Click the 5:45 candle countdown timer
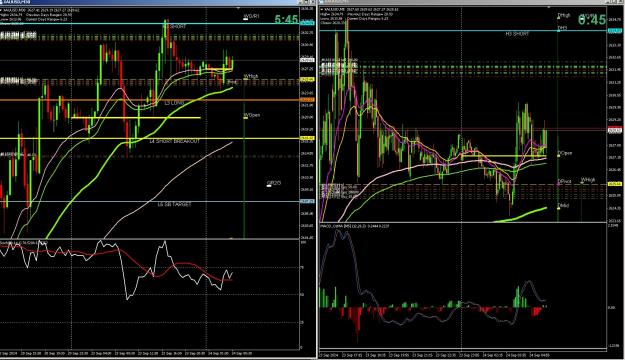Image resolution: width=625 pixels, height=360 pixels. pos(286,19)
